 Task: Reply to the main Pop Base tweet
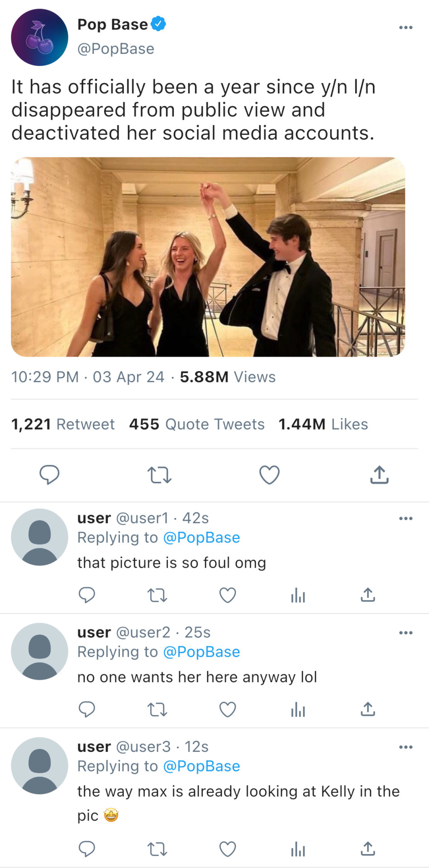coord(49,475)
